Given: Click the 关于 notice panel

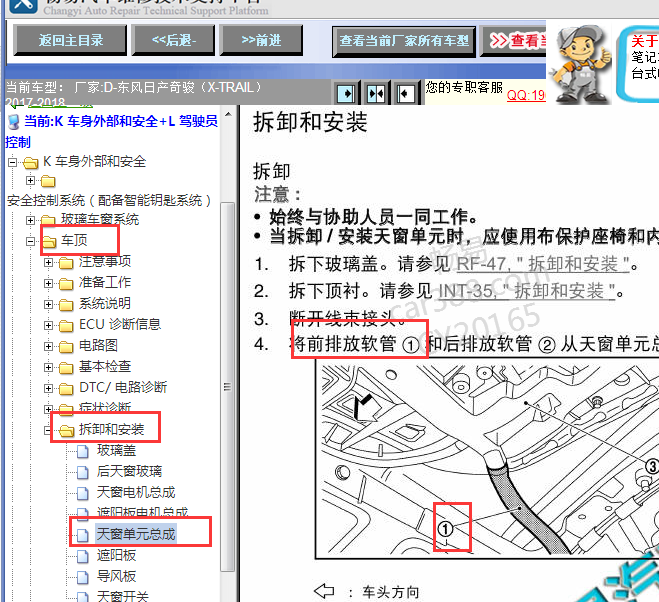Looking at the screenshot, I should tap(638, 64).
